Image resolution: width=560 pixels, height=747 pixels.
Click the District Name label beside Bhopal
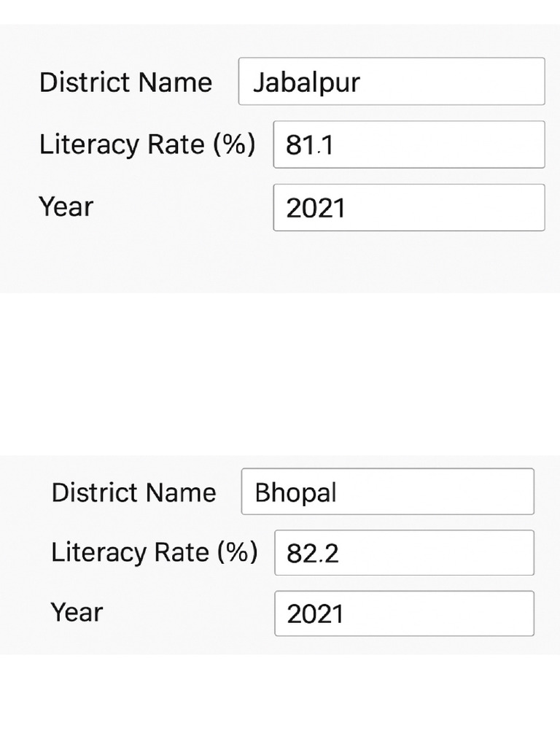point(134,492)
